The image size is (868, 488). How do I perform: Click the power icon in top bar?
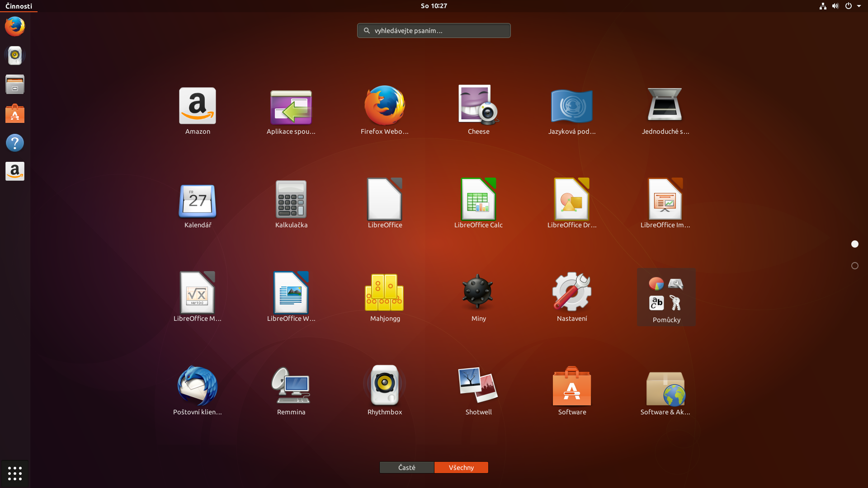pos(849,6)
